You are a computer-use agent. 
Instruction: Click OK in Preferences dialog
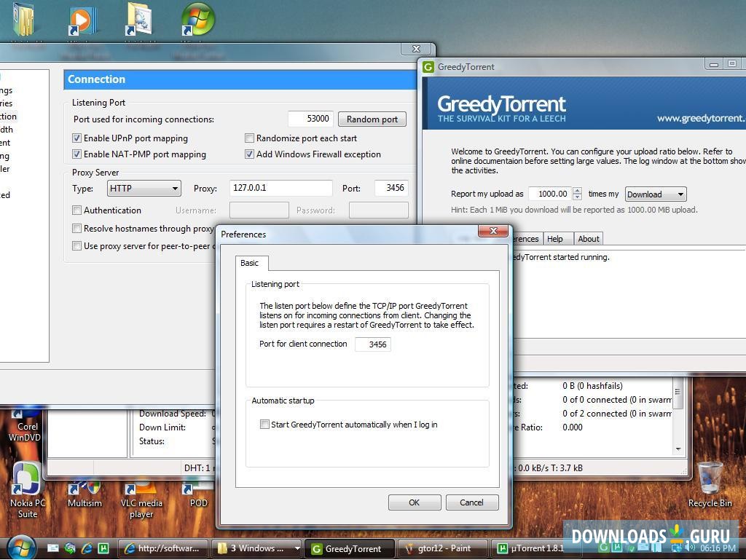[415, 502]
